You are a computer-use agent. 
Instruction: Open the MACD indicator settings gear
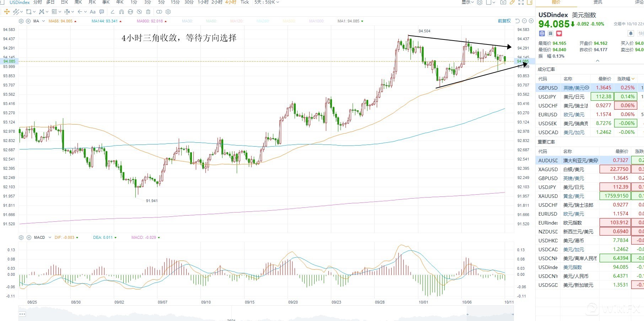point(21,237)
